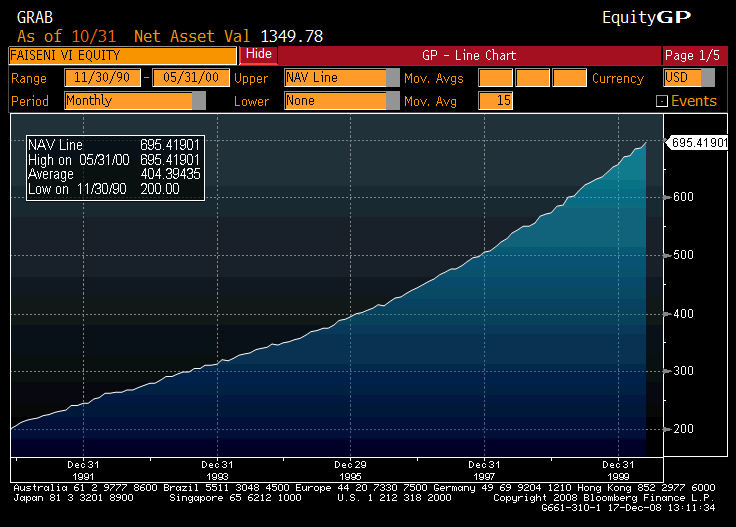Viewport: 736px width, 527px height.
Task: Select the FAISENI VI EQUITY ticker field
Action: [x=121, y=55]
